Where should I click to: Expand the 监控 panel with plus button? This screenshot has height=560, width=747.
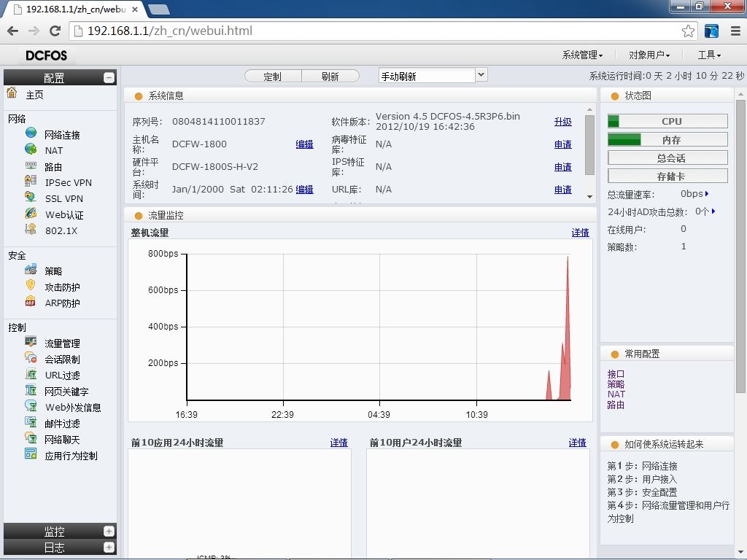tap(109, 532)
